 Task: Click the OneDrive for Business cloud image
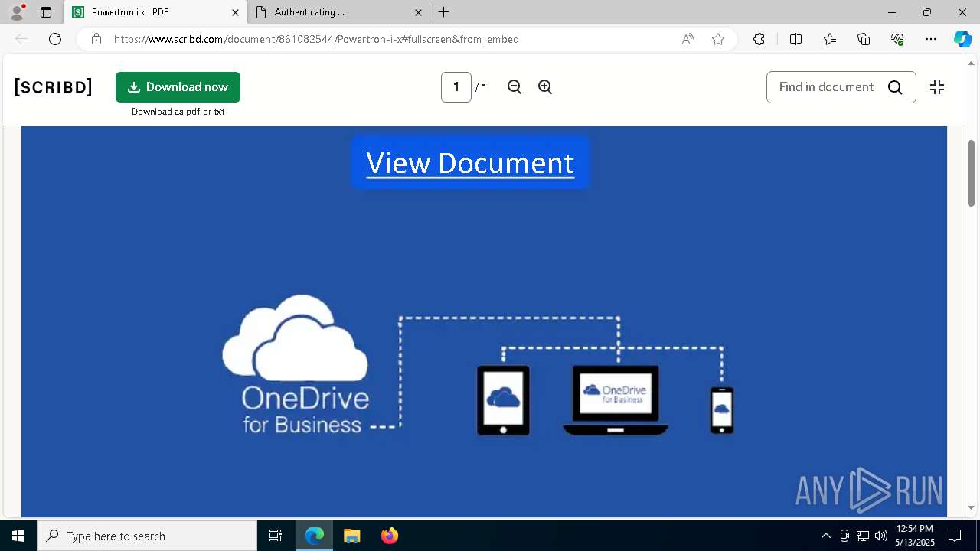pos(296,364)
